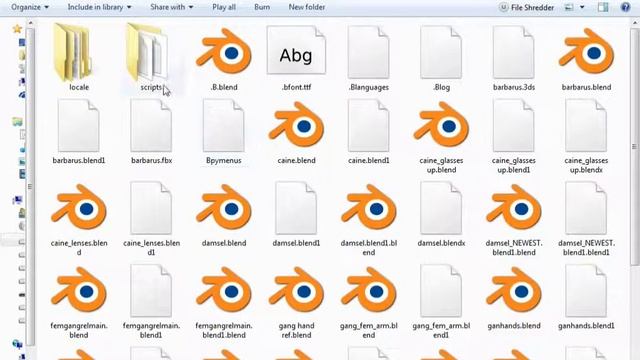Select the caine_glasses up.blend1 file
The width and height of the screenshot is (640, 360).
click(513, 136)
